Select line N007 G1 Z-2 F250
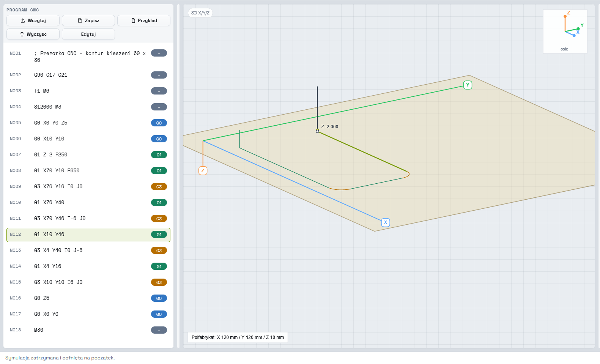This screenshot has height=364, width=600. coord(88,155)
